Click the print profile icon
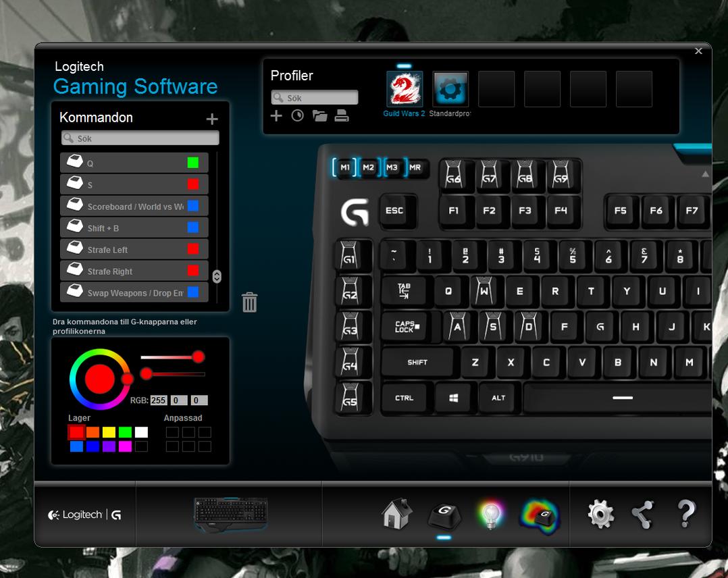Screen dimensions: 728x578 click(342, 115)
